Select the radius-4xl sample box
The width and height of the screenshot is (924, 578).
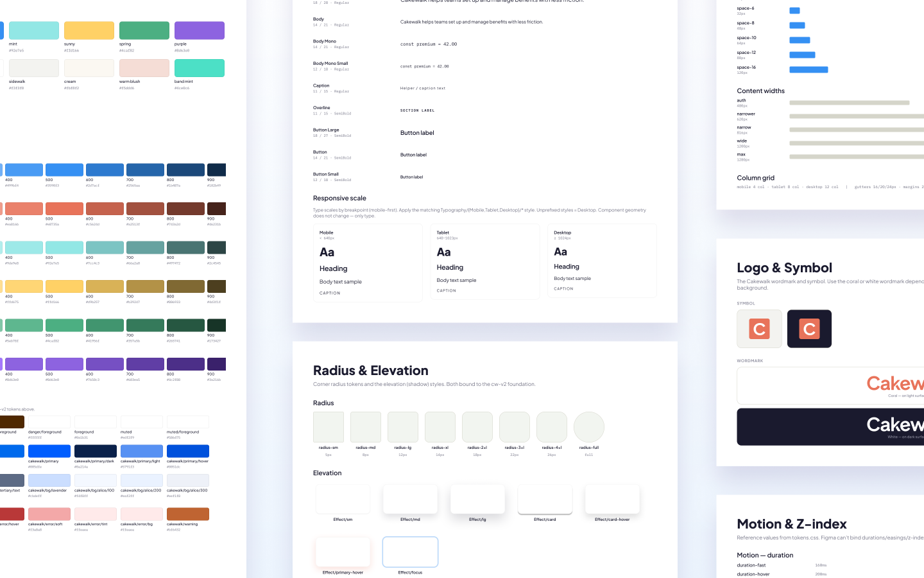coord(552,428)
